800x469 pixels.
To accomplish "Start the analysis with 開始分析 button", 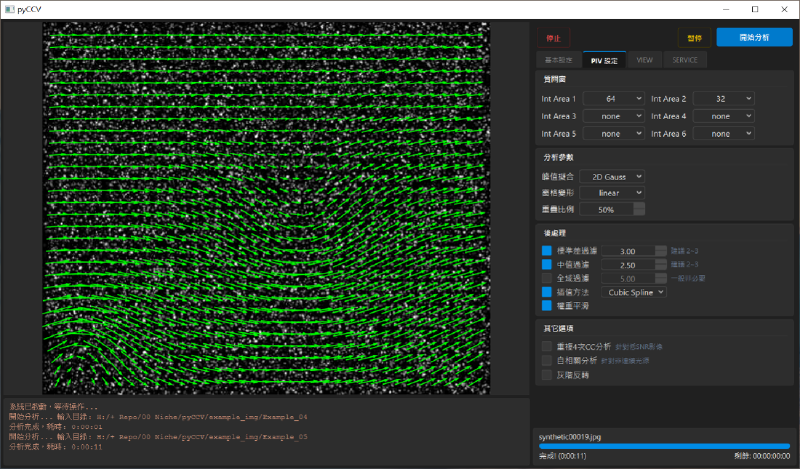I will (x=754, y=37).
